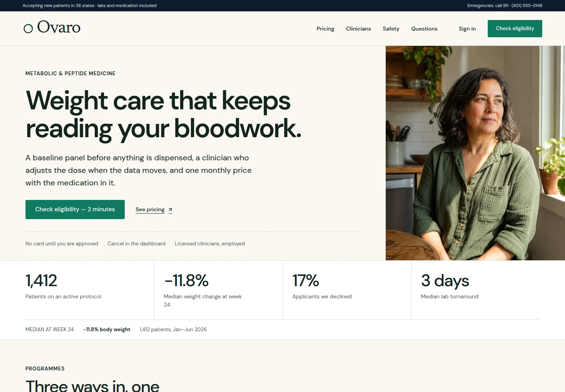Click 'Applicants we declined' caption
Viewport: 565px width, 392px height.
click(x=322, y=296)
